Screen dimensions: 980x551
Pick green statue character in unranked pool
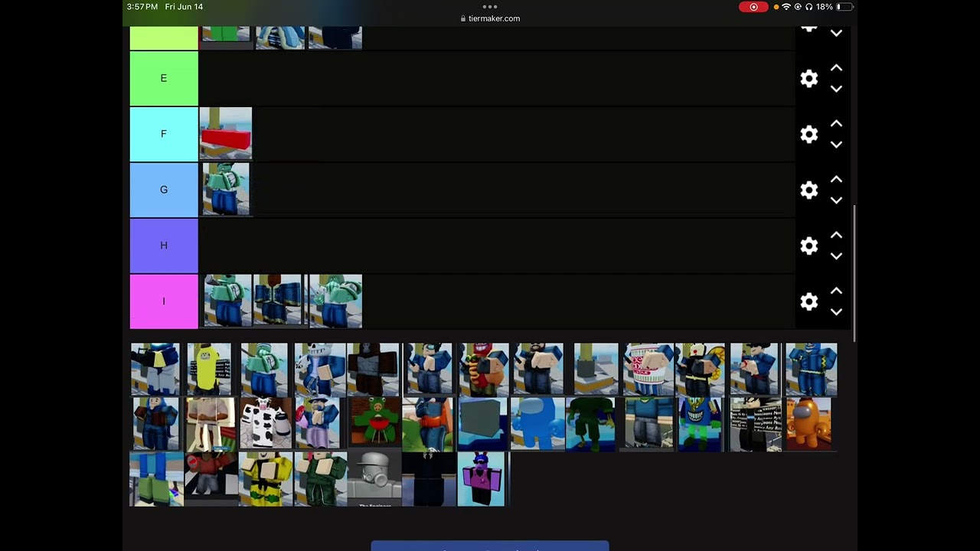click(x=264, y=370)
